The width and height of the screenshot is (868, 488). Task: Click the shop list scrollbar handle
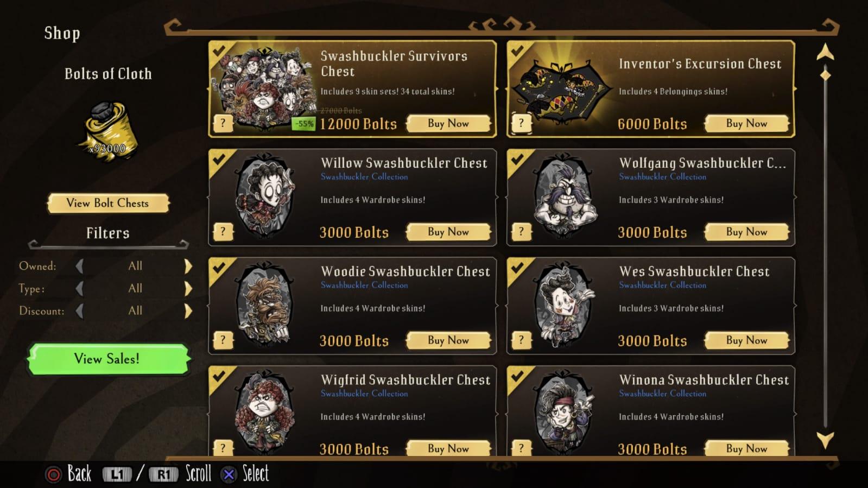(825, 75)
